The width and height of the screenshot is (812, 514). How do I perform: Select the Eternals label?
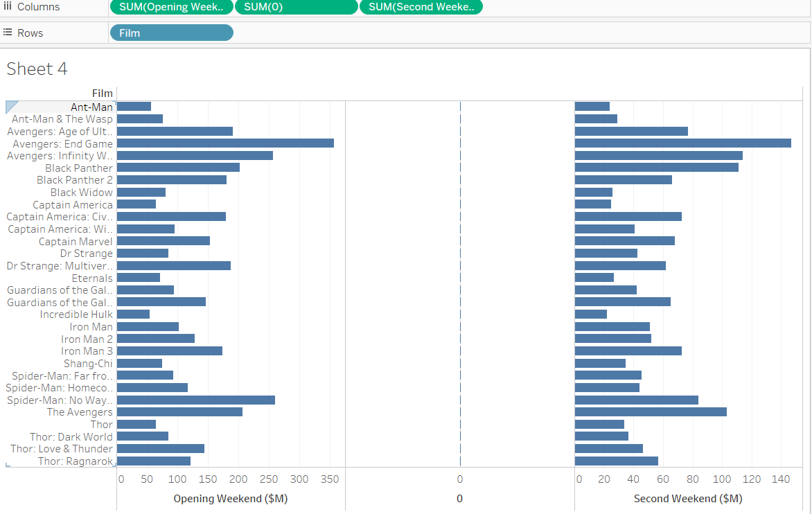92,278
